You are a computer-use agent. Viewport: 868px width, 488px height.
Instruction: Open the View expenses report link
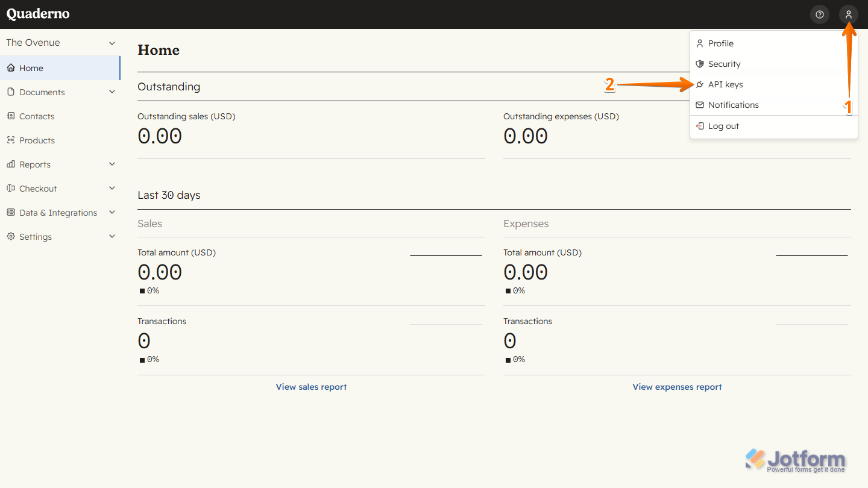pyautogui.click(x=677, y=386)
